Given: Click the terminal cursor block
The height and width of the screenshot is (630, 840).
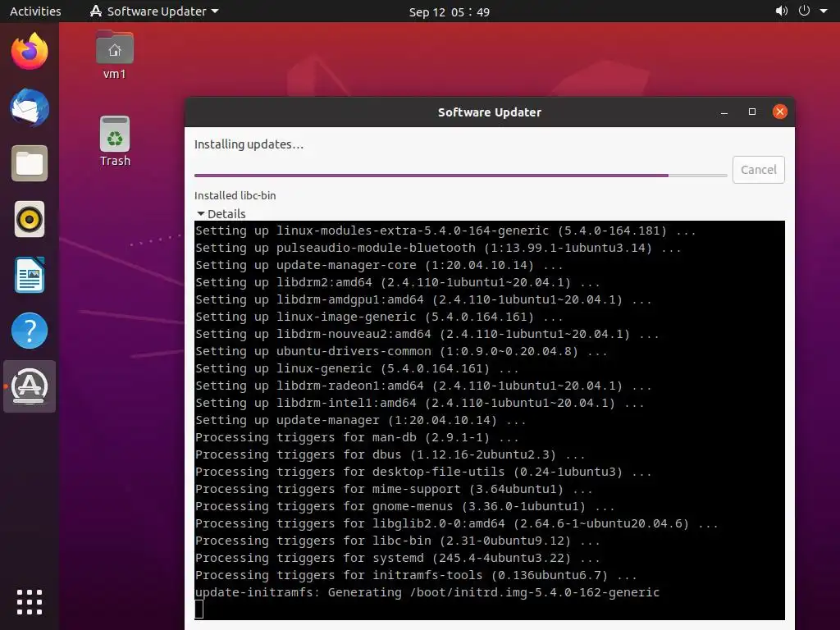Looking at the screenshot, I should pyautogui.click(x=199, y=609).
